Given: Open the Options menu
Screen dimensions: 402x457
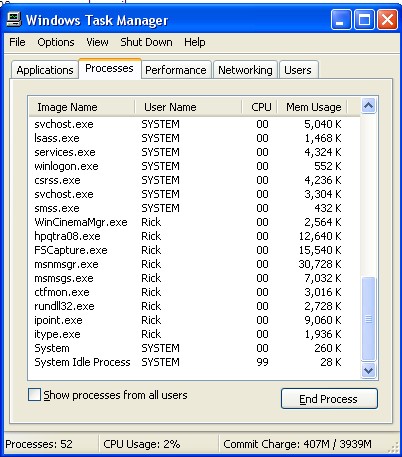Looking at the screenshot, I should (x=56, y=42).
